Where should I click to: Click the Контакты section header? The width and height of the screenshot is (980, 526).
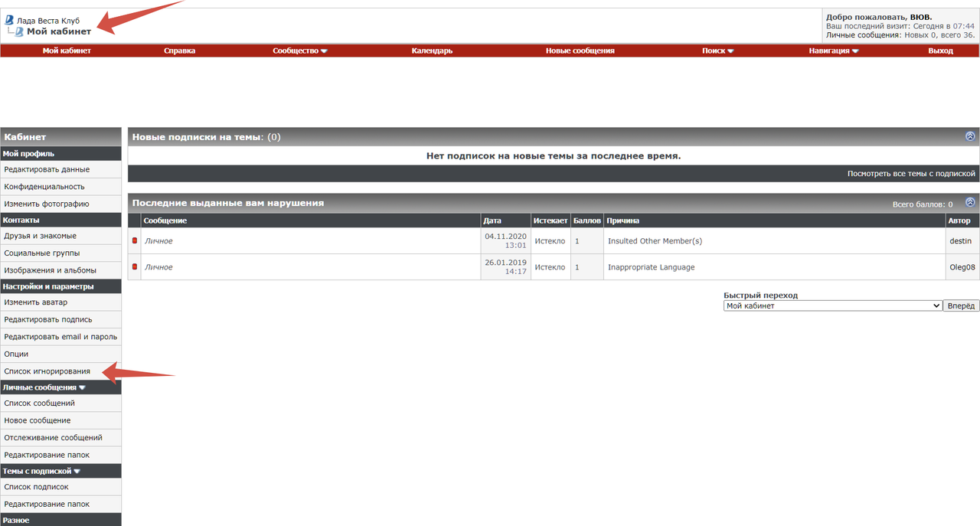click(x=60, y=220)
